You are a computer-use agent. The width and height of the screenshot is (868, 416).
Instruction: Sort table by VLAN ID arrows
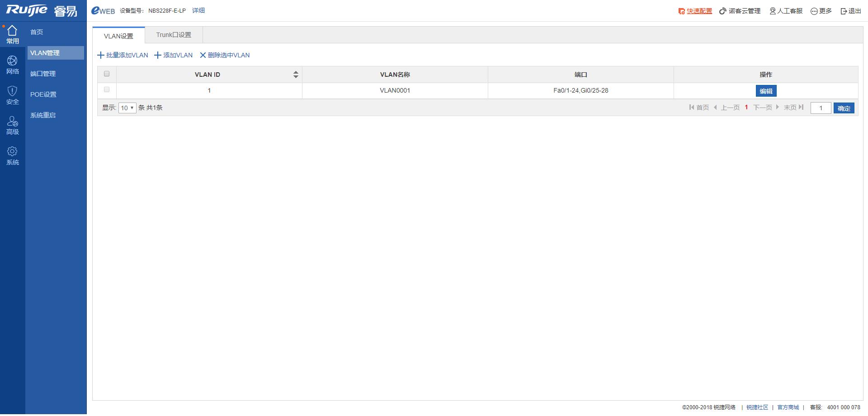[296, 75]
